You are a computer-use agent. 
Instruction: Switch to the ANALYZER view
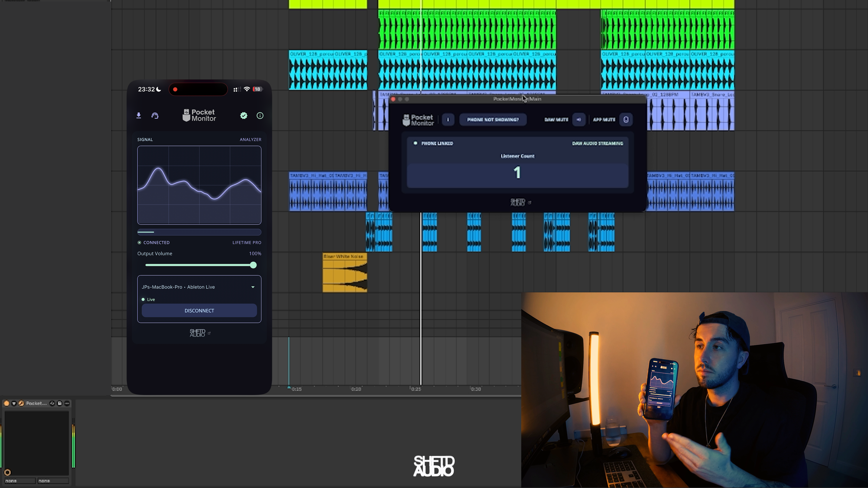(x=250, y=139)
